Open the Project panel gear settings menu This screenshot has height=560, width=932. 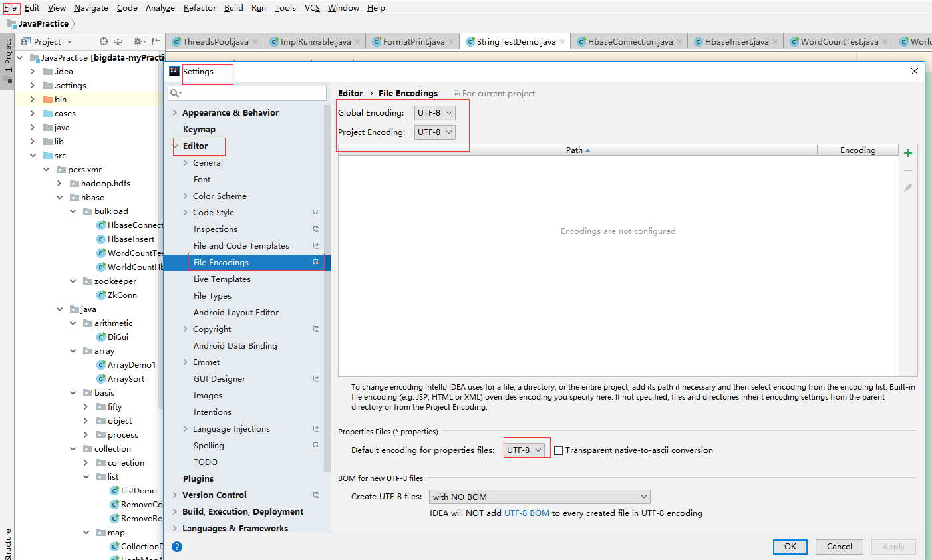pyautogui.click(x=138, y=41)
